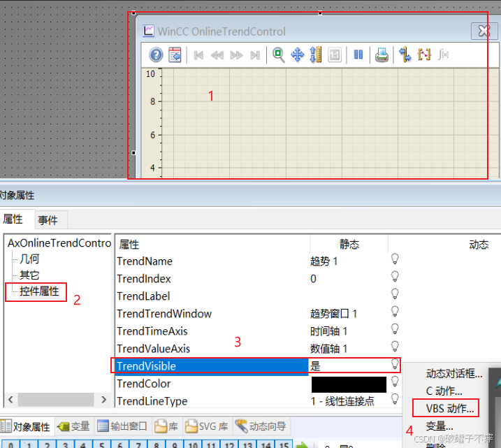501x448 pixels.
Task: Click the TrendTrendWindow dynamic light bulb
Action: tap(395, 311)
